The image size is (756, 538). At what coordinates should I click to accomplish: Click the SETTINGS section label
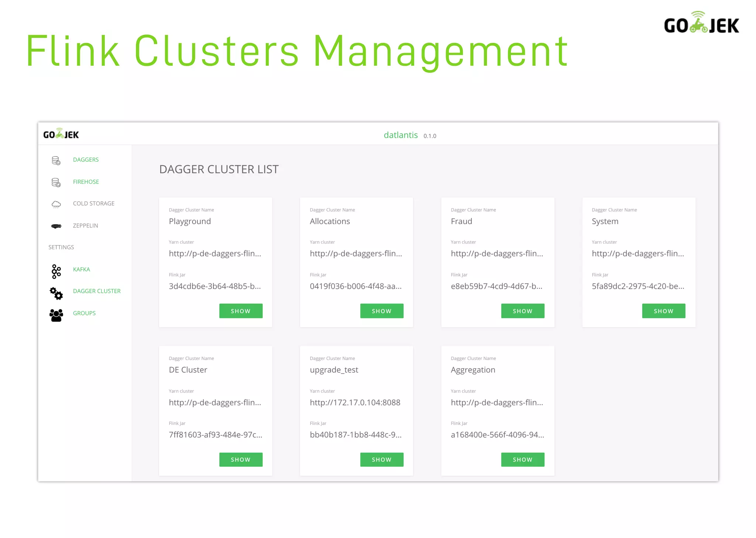(61, 247)
